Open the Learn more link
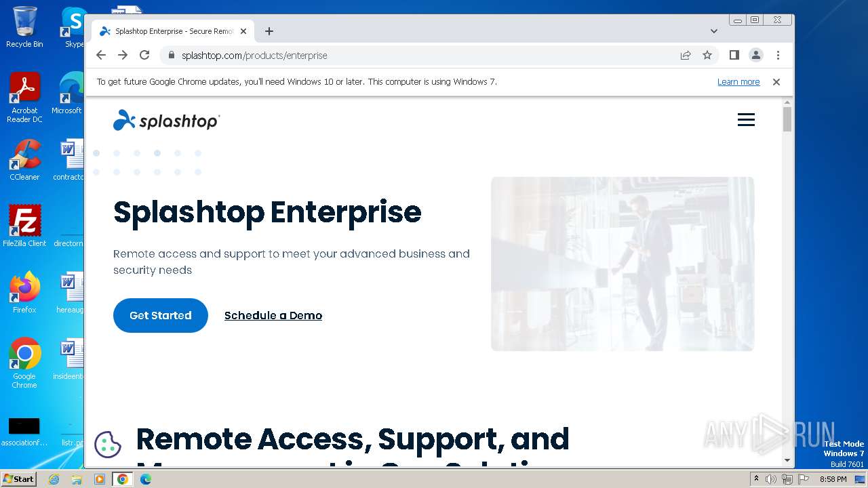868x488 pixels. [738, 82]
